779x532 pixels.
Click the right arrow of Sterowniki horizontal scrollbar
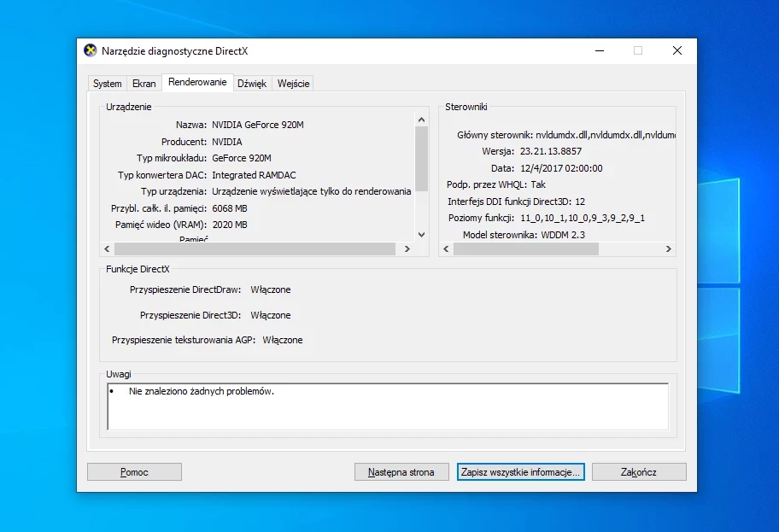[668, 249]
